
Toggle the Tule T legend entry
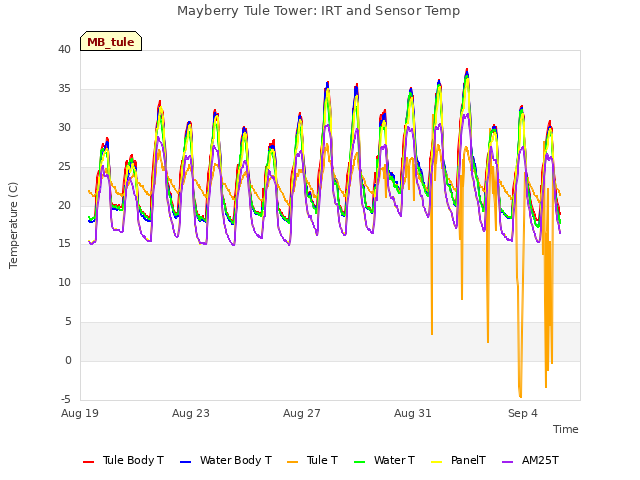pyautogui.click(x=313, y=460)
